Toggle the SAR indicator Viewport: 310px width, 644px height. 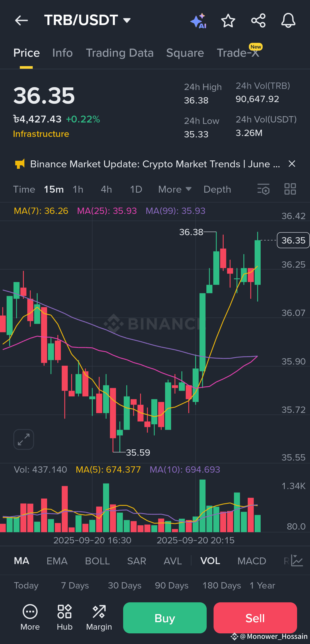pyautogui.click(x=137, y=561)
